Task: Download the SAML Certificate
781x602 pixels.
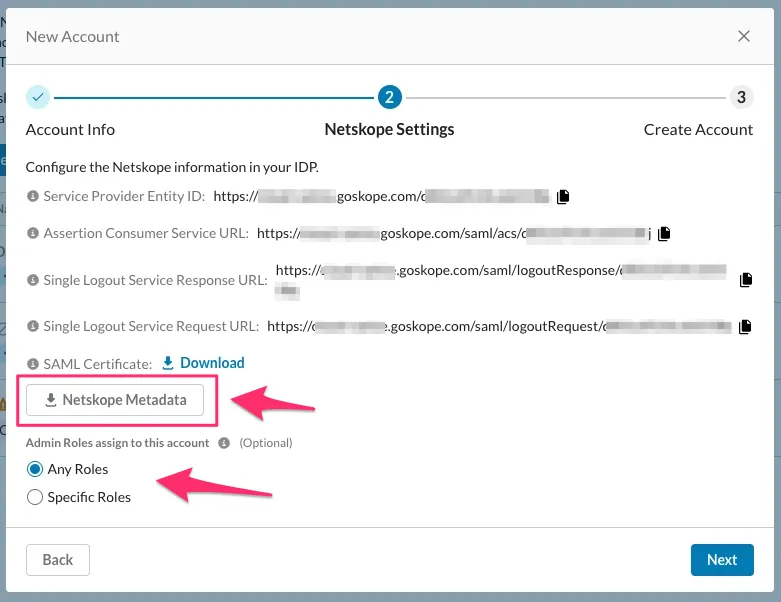Action: pos(203,363)
